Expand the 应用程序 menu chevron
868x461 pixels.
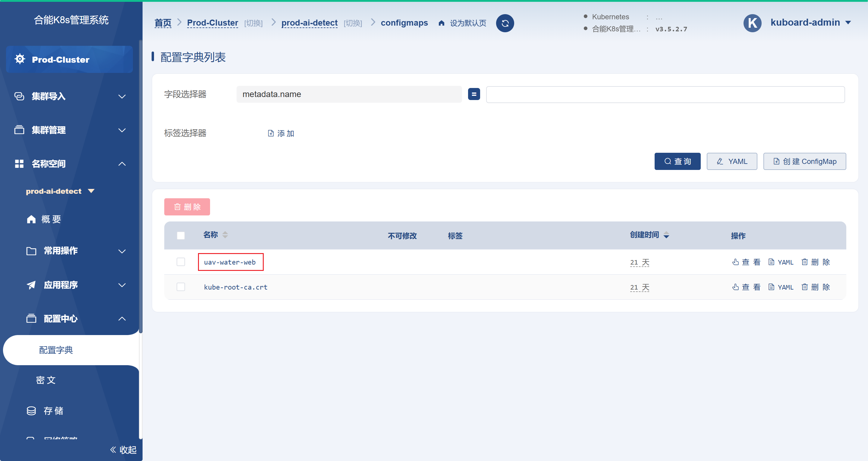coord(122,285)
